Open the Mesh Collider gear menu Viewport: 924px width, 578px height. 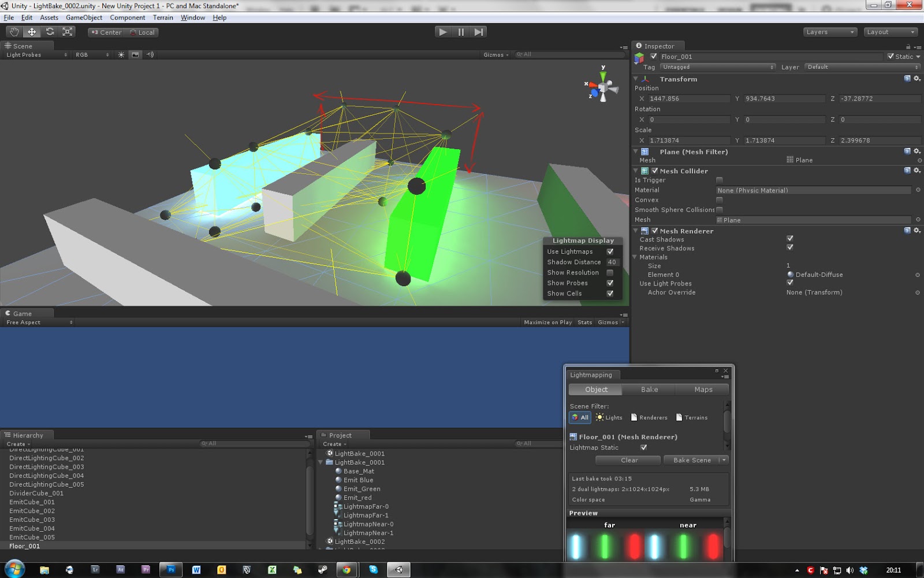pyautogui.click(x=917, y=171)
